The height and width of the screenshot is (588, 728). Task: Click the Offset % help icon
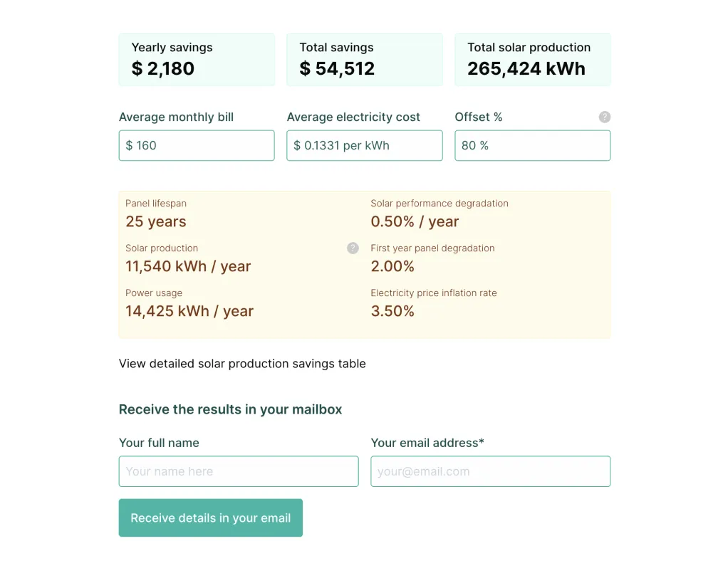tap(605, 117)
